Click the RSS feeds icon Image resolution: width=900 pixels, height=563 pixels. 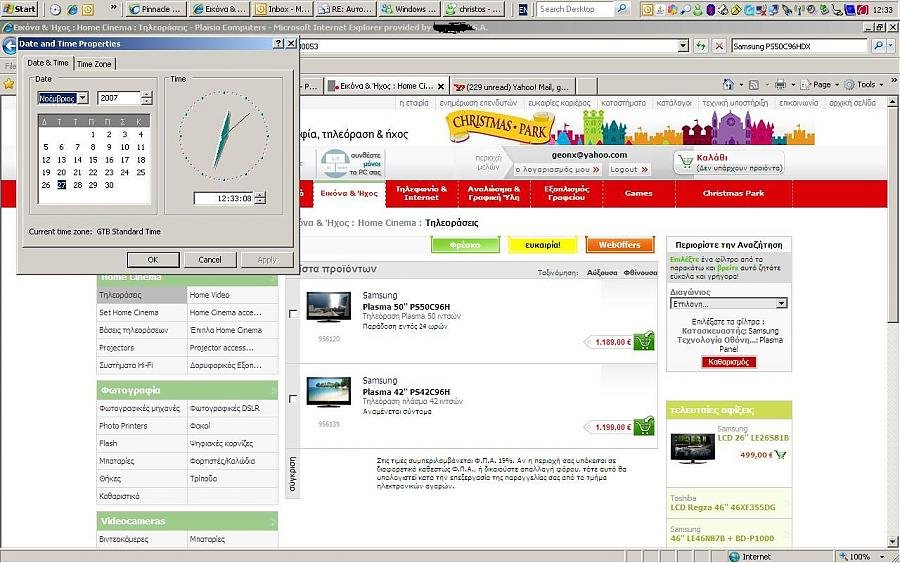754,84
